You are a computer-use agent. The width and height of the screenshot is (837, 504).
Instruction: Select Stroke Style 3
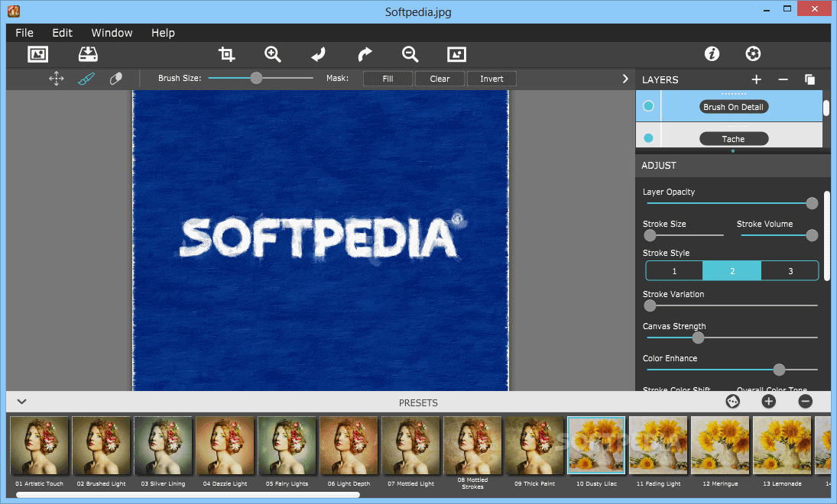(790, 271)
